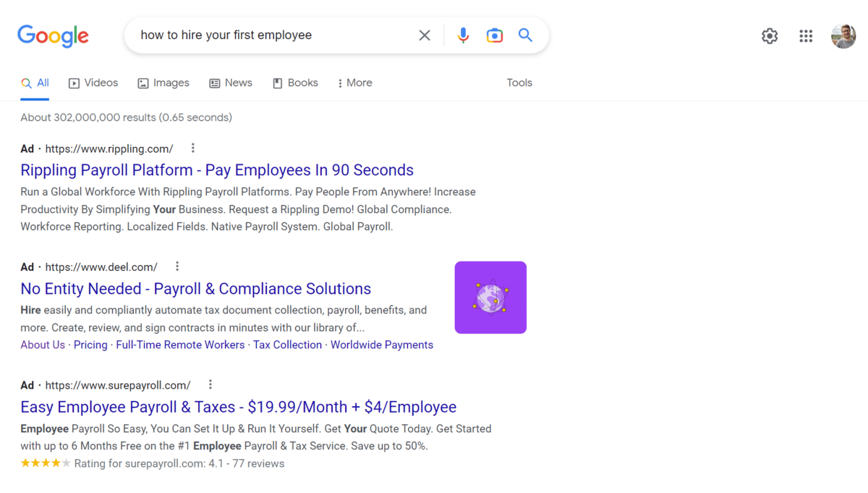Click the purple Deel globe thumbnail
Screen dimensions: 868x493
tap(490, 298)
